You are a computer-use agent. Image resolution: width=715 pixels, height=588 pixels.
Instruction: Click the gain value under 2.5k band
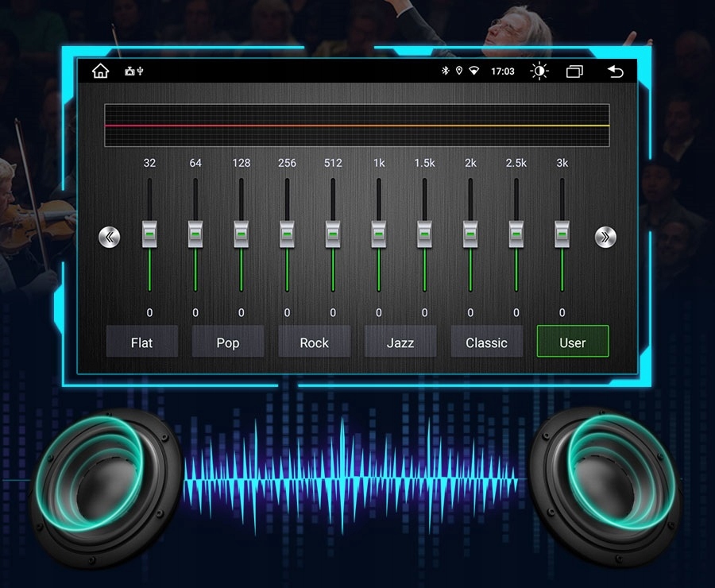(x=516, y=312)
